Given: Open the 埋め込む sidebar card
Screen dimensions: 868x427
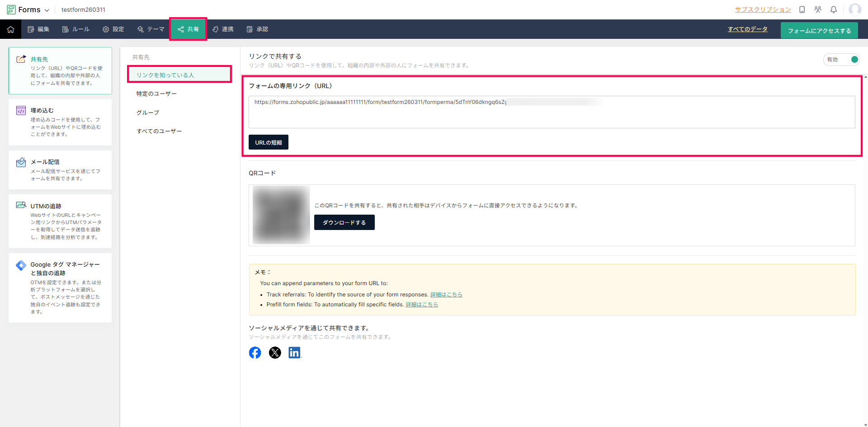Looking at the screenshot, I should (x=60, y=122).
